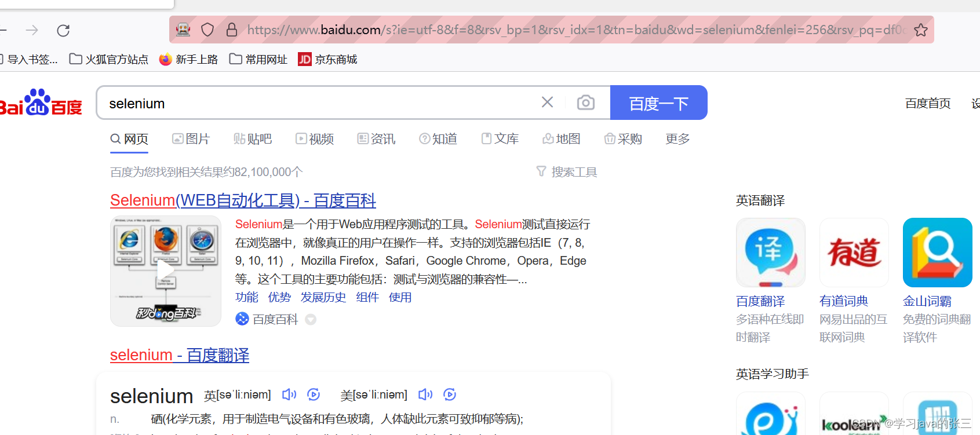Open the 百度翻译 text link
This screenshot has width=980, height=435.
click(760, 301)
